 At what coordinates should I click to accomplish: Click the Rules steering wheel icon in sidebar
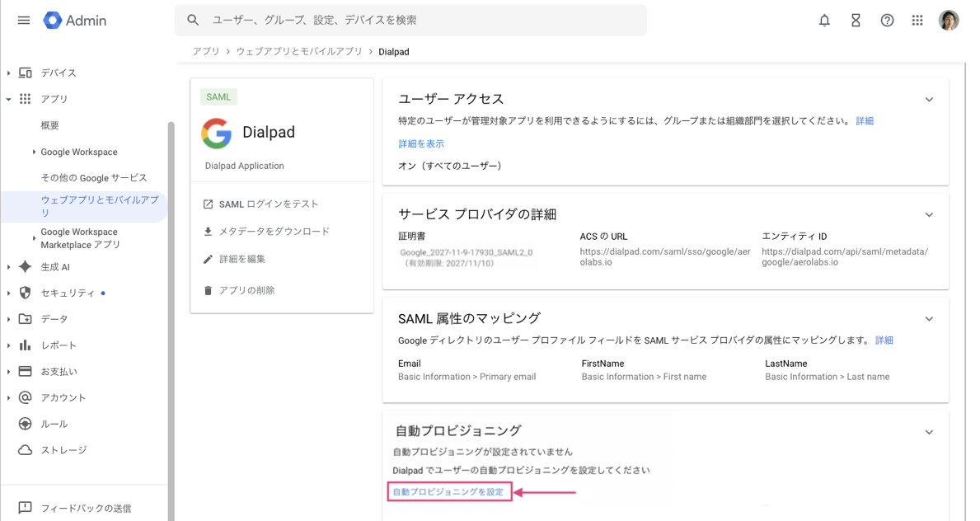(x=26, y=424)
